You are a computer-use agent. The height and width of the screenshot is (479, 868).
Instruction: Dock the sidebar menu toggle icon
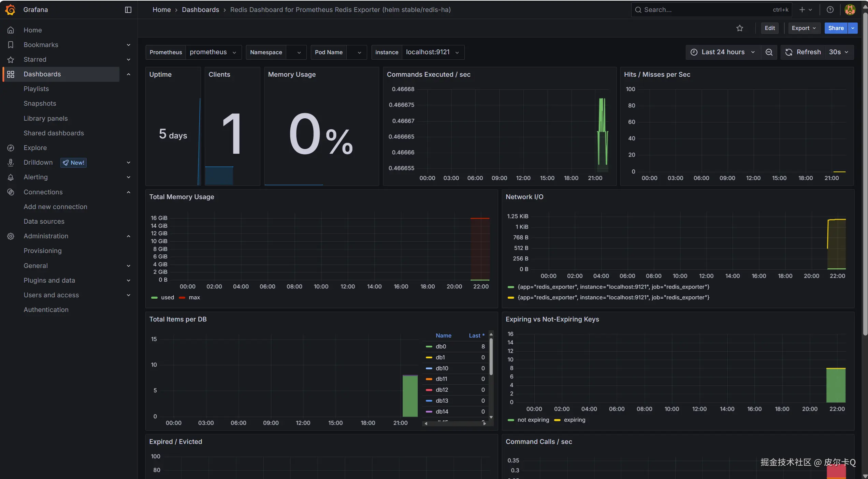pyautogui.click(x=128, y=10)
